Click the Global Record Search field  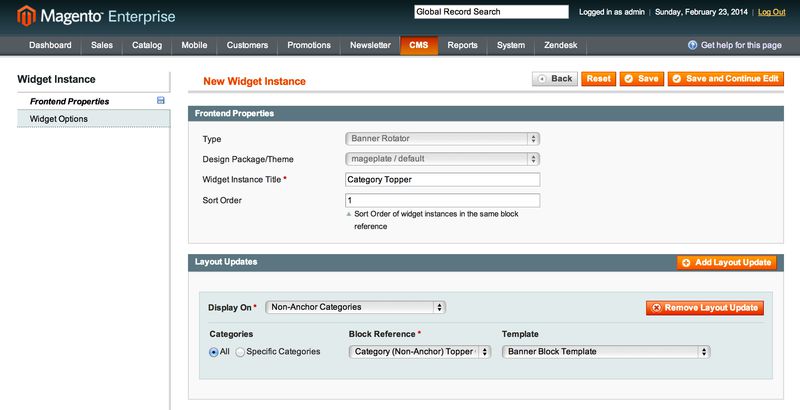pyautogui.click(x=490, y=12)
